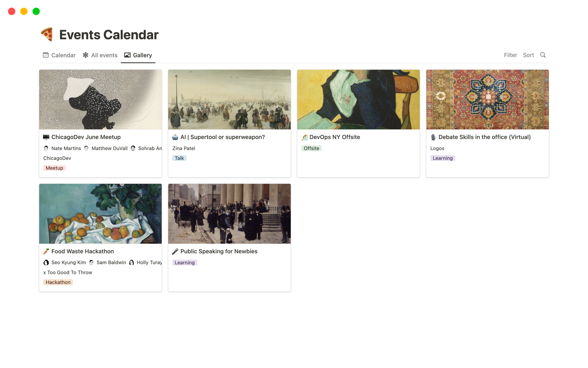Open the Food Waste Hackathon title link
The height and width of the screenshot is (368, 588).
(x=82, y=251)
